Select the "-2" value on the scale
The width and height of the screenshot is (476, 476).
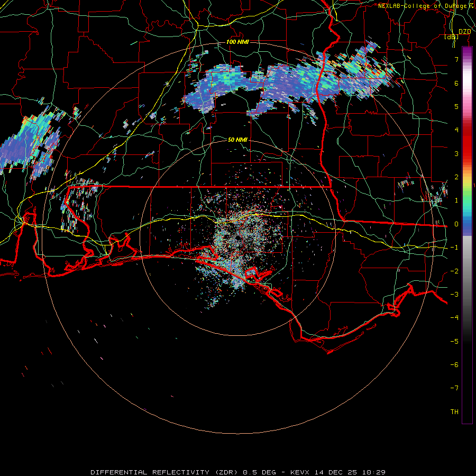(x=454, y=271)
